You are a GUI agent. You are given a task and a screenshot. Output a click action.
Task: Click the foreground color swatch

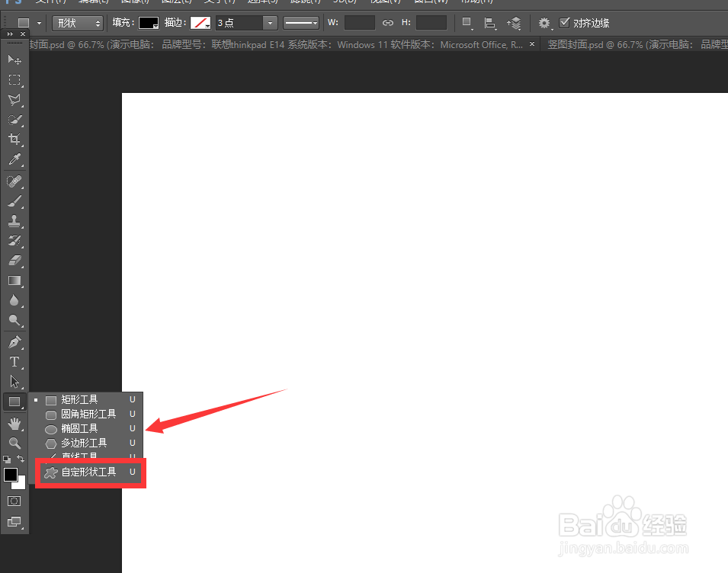pos(11,475)
